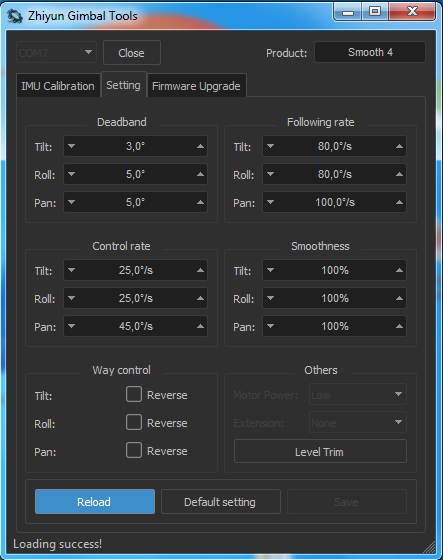Viewport: 443px width, 560px height.
Task: Decrease Following rate Roll with down arrow
Action: coord(270,174)
